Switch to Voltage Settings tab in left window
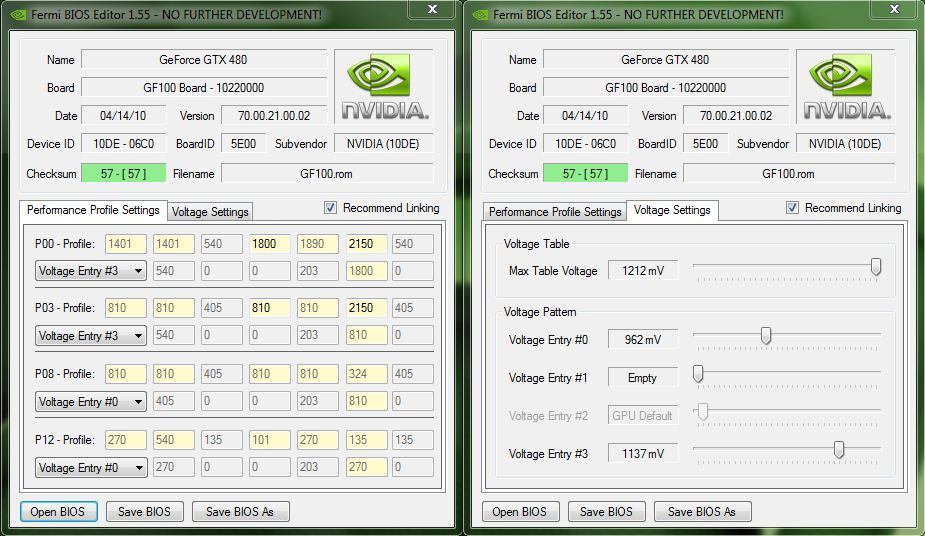Image resolution: width=925 pixels, height=536 pixels. [x=210, y=212]
